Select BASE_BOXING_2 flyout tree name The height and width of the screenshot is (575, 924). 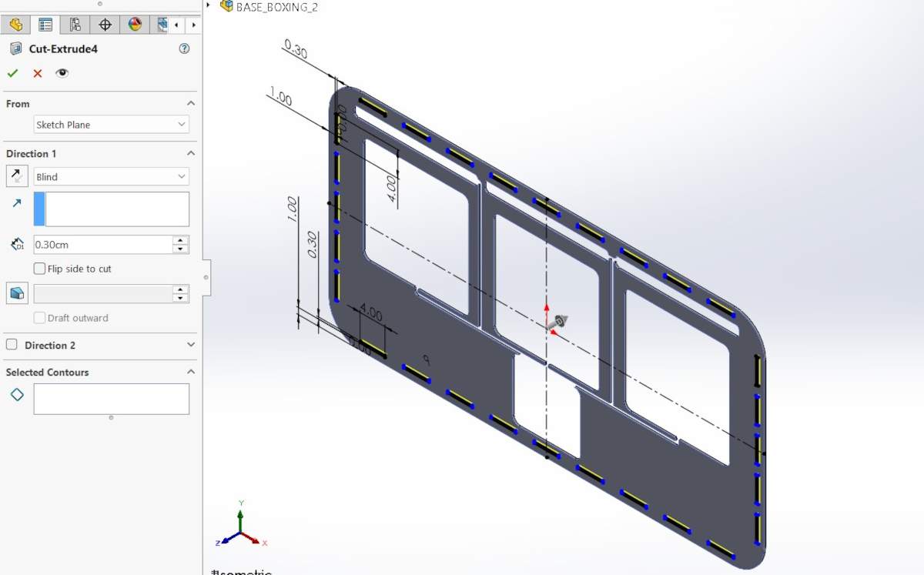[276, 7]
